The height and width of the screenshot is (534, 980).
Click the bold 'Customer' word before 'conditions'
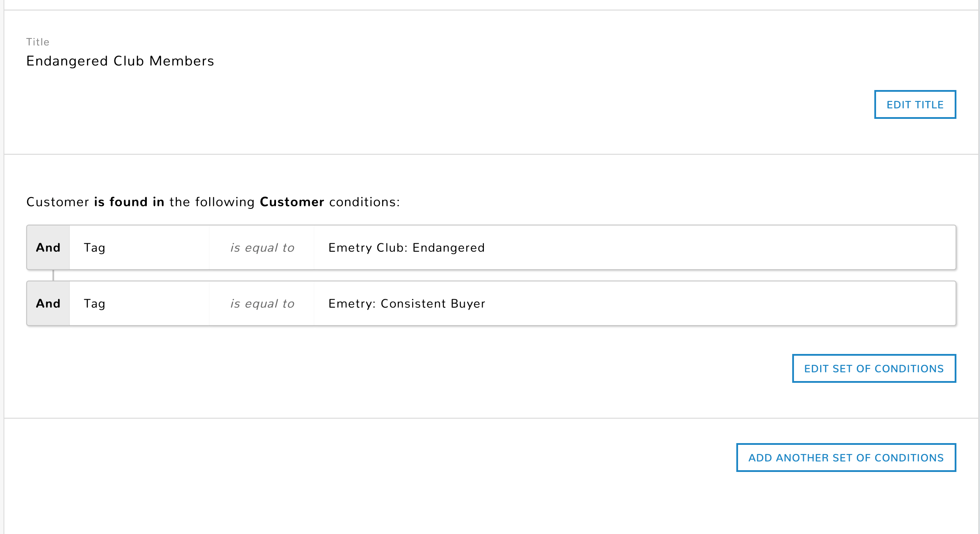[x=292, y=202]
